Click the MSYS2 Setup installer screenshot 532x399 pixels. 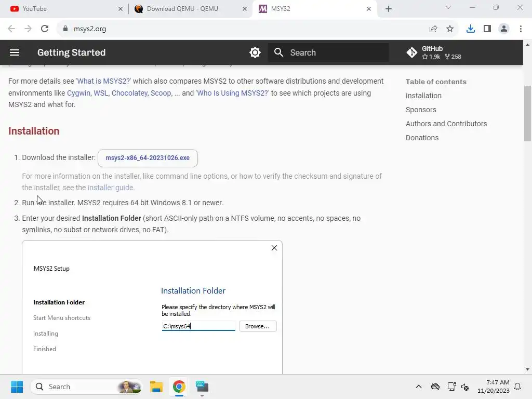tap(152, 308)
